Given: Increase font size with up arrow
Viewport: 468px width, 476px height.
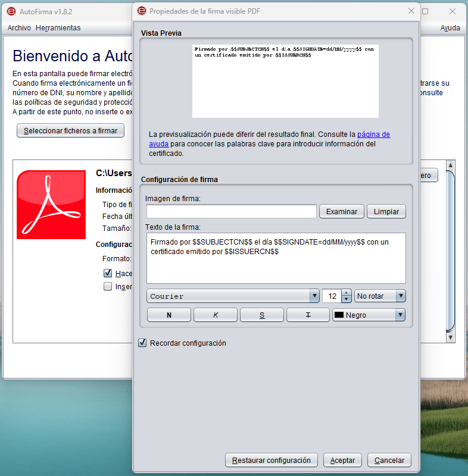Looking at the screenshot, I should [x=346, y=293].
